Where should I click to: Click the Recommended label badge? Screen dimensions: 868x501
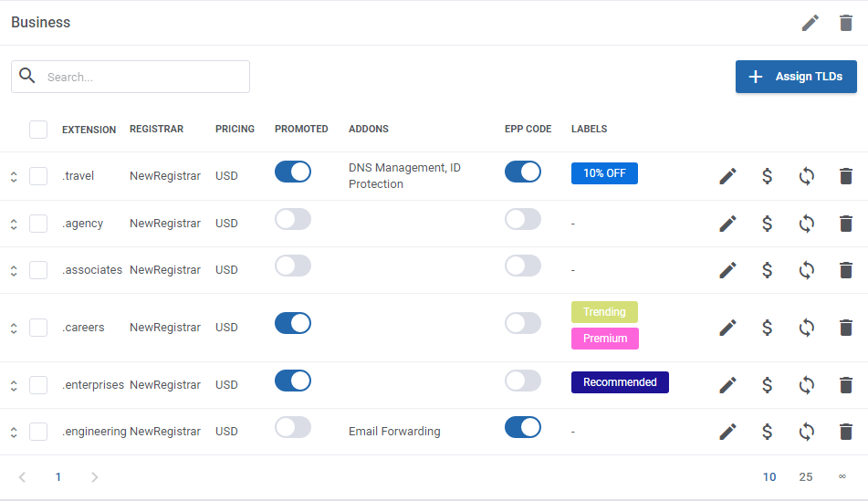(x=620, y=382)
